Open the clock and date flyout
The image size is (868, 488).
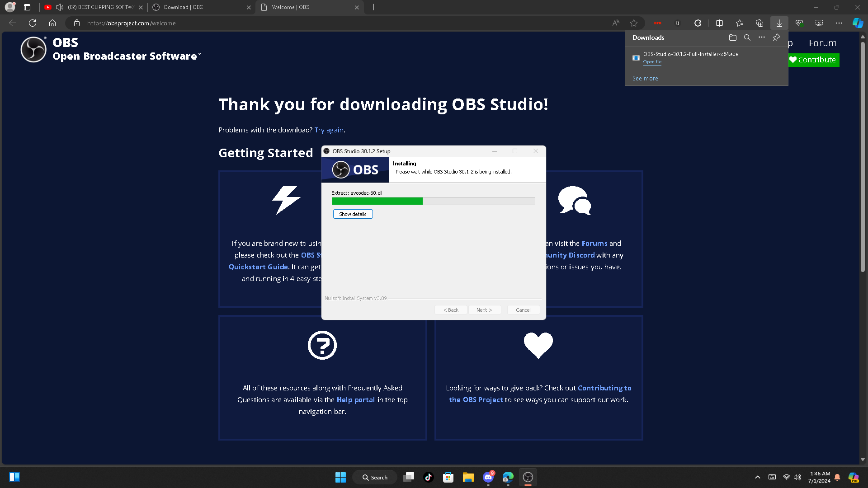820,477
